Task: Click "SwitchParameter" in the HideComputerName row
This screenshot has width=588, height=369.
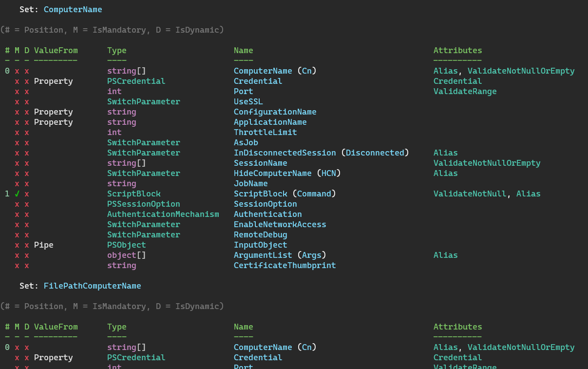Action: pos(144,173)
